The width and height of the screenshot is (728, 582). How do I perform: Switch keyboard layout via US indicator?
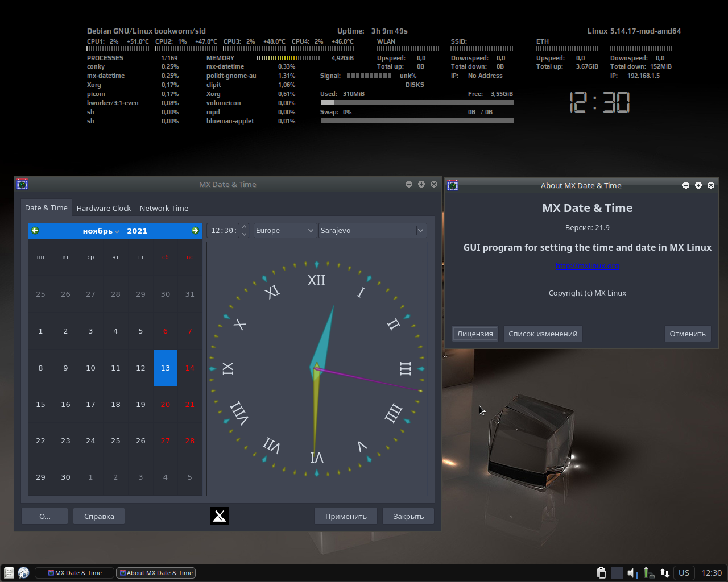(684, 573)
